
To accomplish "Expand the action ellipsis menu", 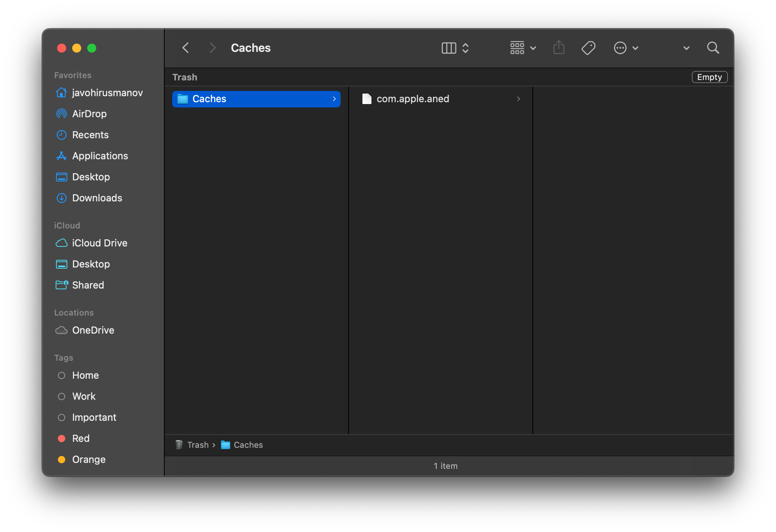I will pos(626,48).
